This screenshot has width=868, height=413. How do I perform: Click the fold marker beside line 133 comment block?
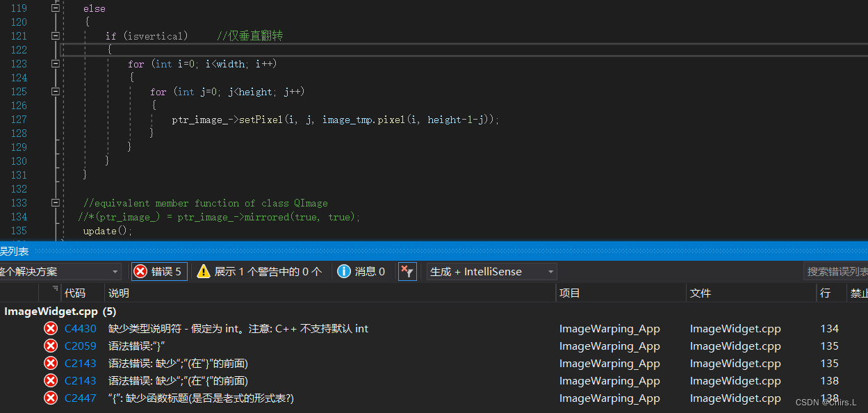(55, 202)
